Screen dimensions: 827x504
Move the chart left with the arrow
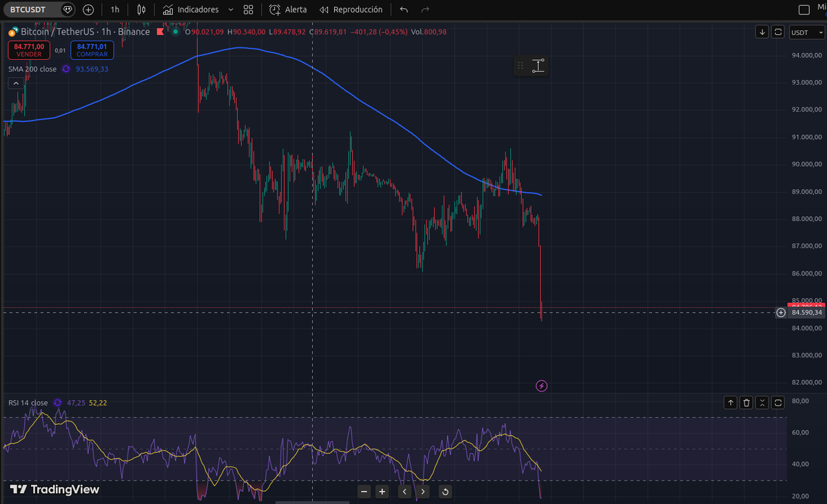tap(405, 491)
